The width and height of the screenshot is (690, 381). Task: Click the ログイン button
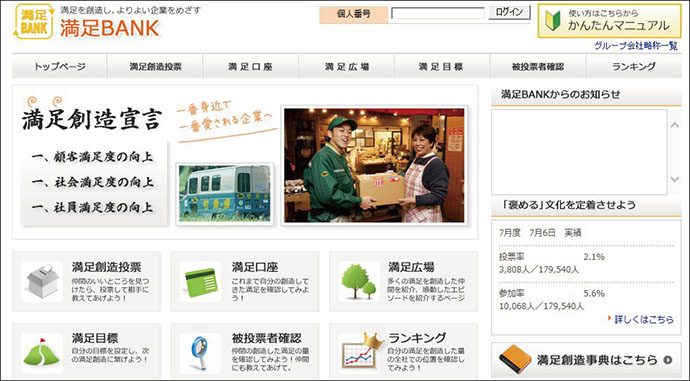pyautogui.click(x=509, y=12)
